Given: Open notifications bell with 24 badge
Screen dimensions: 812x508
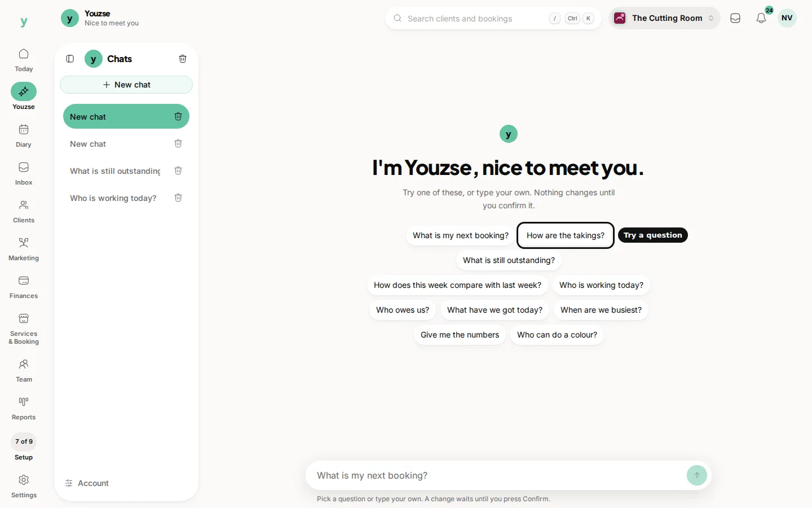Looking at the screenshot, I should click(761, 18).
